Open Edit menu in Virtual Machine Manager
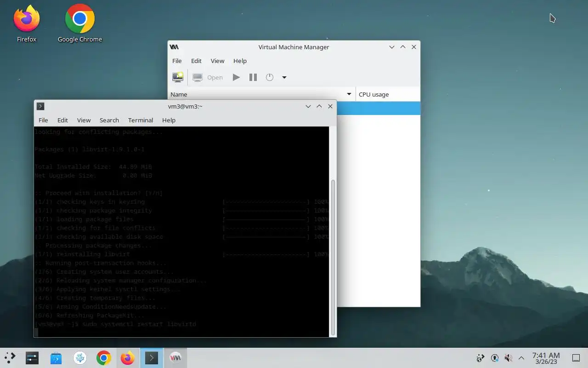Screen dimensions: 588x368 196,61
